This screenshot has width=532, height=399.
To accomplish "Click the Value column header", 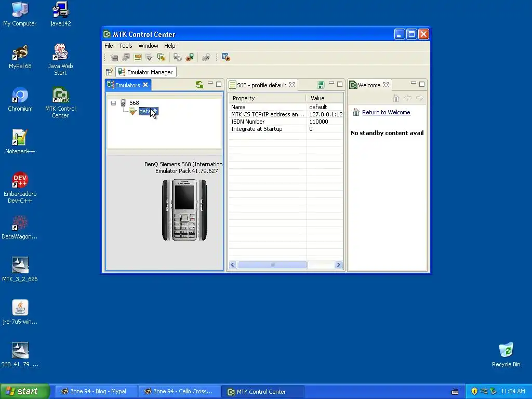I will tap(325, 98).
